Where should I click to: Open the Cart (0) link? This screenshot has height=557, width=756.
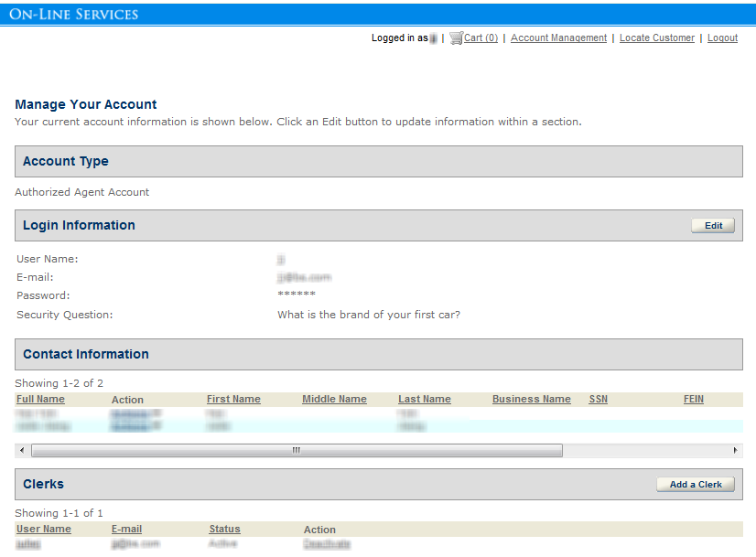(x=481, y=38)
